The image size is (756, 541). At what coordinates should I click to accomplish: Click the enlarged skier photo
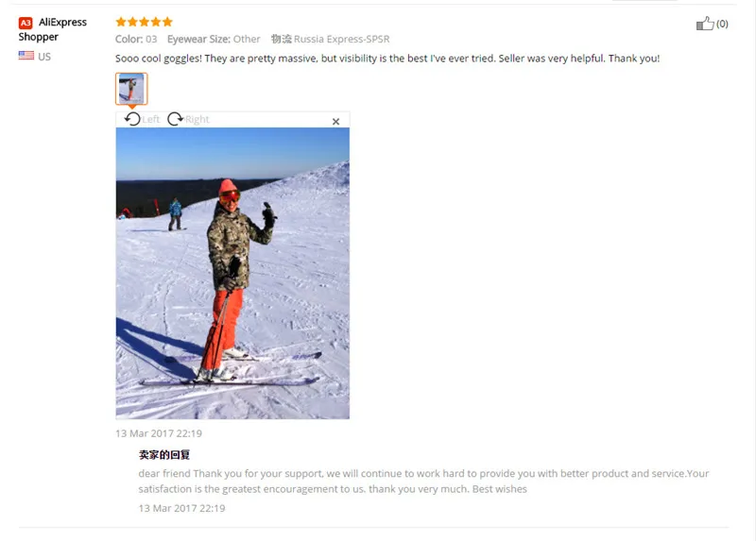click(232, 273)
